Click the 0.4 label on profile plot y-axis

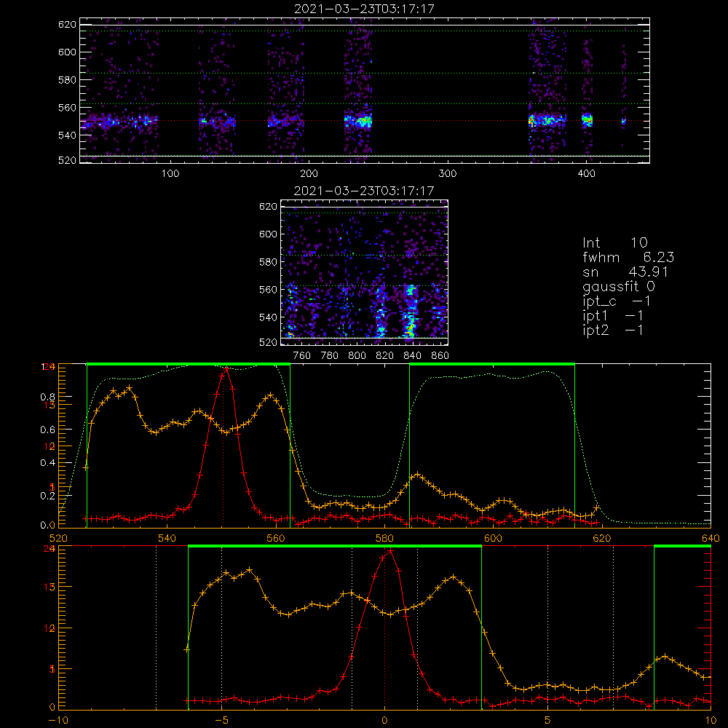tap(48, 463)
